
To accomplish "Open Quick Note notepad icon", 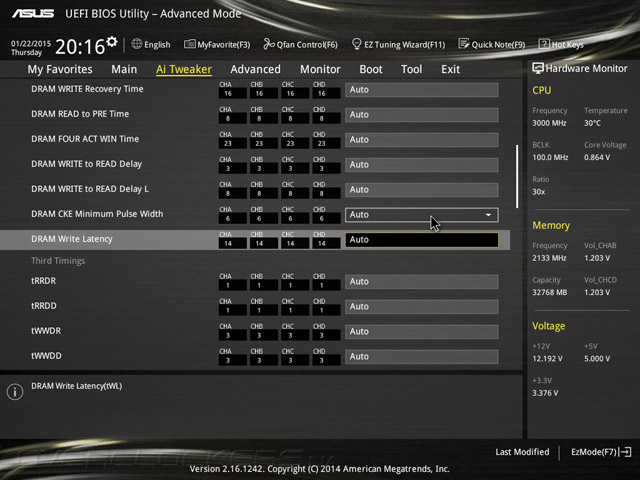I will [464, 44].
